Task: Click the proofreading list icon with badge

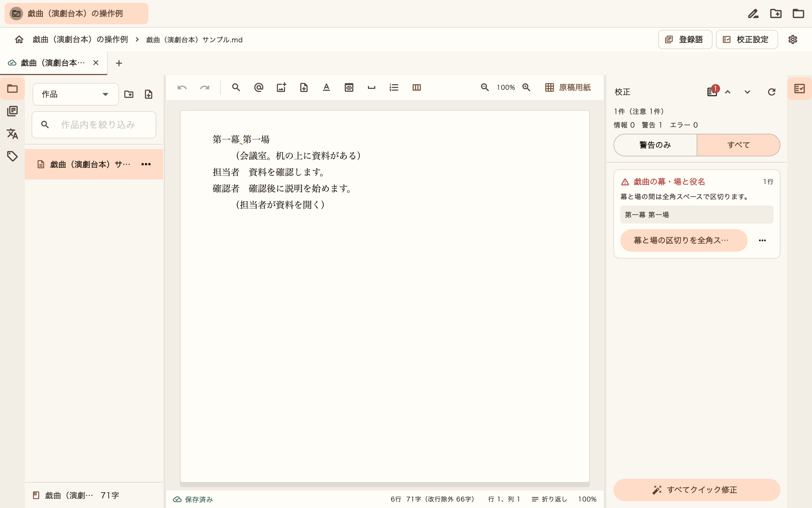Action: click(712, 91)
